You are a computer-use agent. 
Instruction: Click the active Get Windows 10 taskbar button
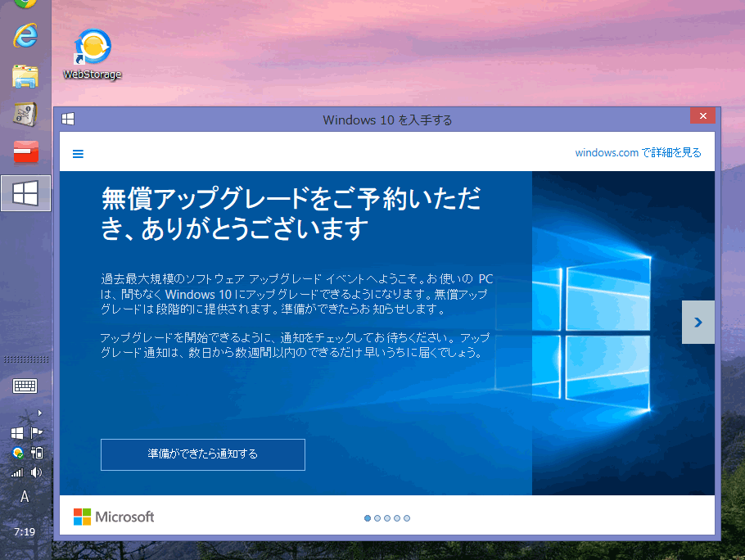pyautogui.click(x=25, y=193)
